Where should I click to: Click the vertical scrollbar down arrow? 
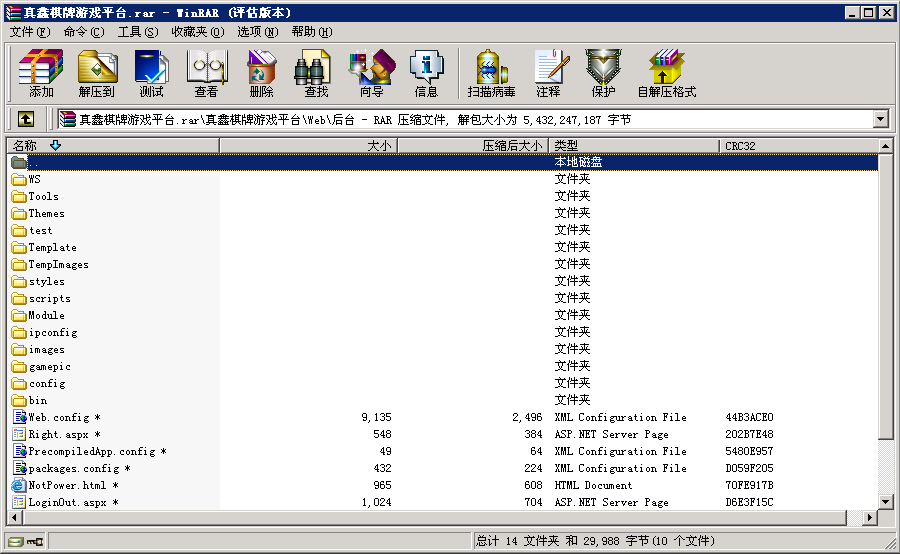[x=885, y=501]
